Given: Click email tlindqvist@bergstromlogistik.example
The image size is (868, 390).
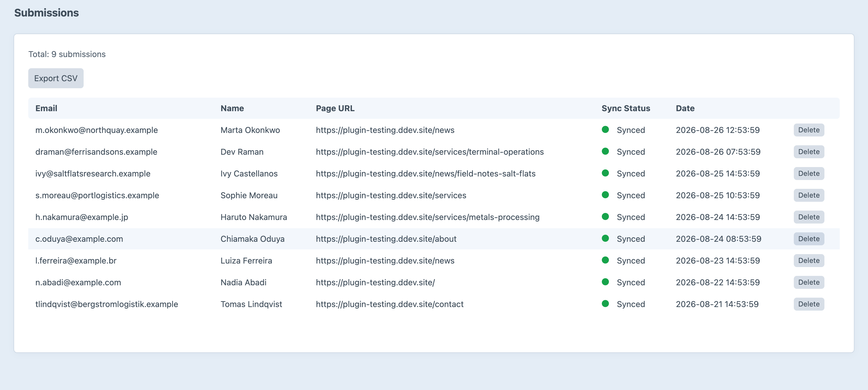Looking at the screenshot, I should 107,304.
